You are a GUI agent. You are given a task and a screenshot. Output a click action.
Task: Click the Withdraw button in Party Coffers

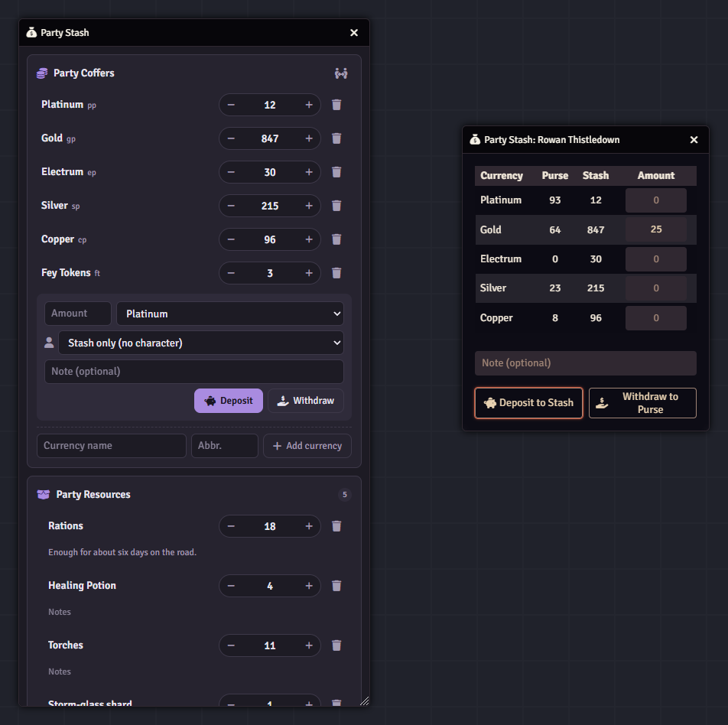(306, 401)
